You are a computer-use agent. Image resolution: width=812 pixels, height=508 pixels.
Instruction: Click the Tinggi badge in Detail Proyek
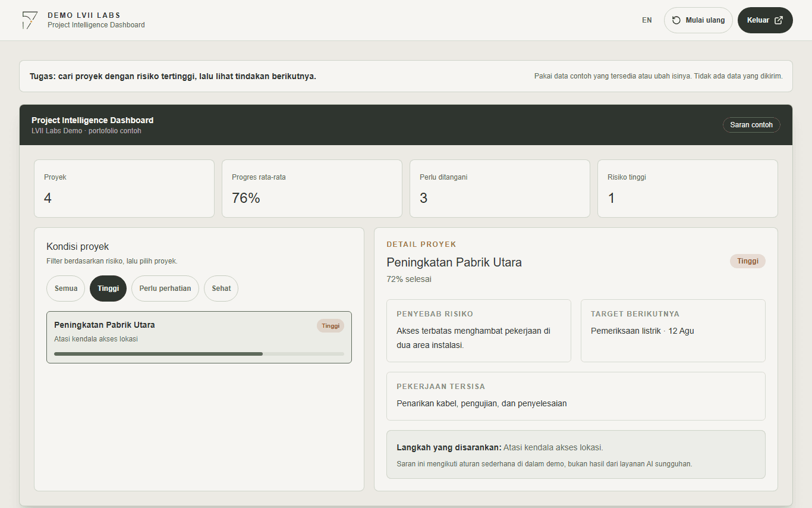coord(748,261)
